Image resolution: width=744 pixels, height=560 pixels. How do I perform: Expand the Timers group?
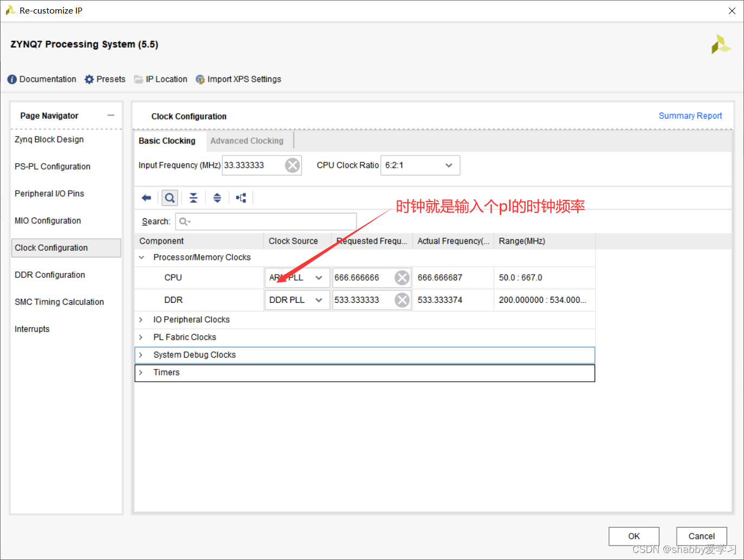pos(141,373)
